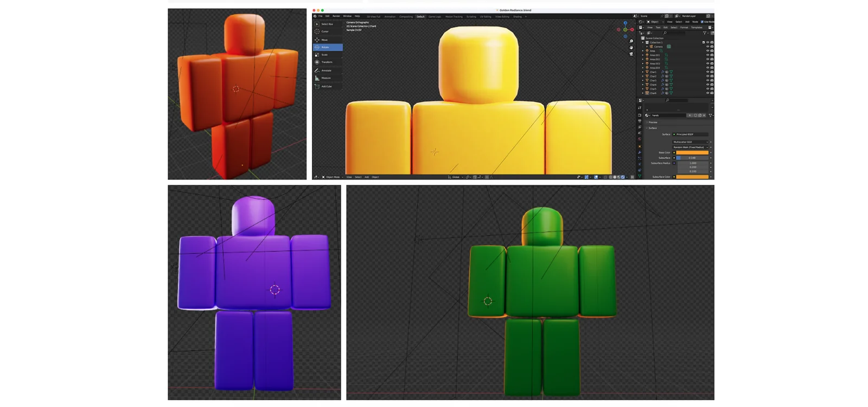Open the Multiscatter GGX distribution dropdown
Screen dimensions: 868x407
point(690,142)
